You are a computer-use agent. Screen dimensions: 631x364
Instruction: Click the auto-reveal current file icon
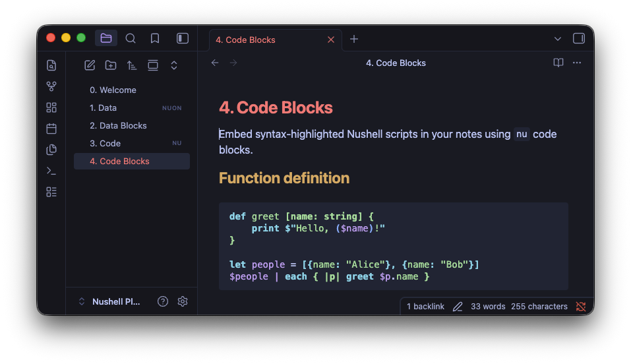[x=153, y=65]
